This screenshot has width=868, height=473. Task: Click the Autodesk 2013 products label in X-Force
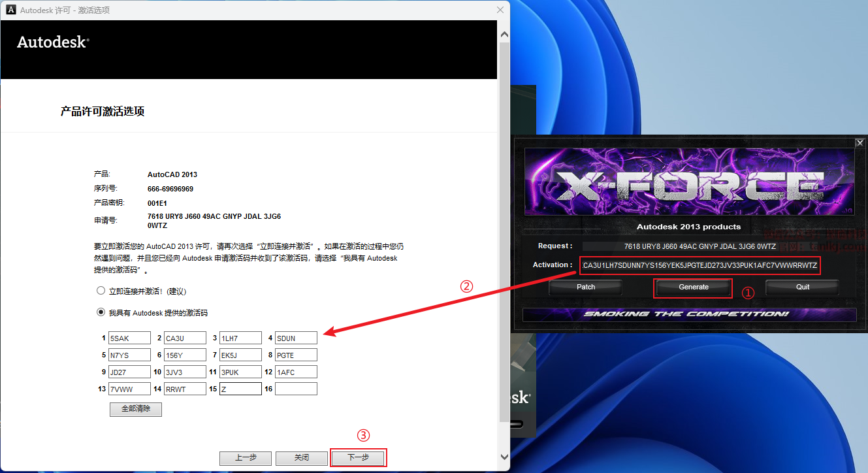pos(688,227)
